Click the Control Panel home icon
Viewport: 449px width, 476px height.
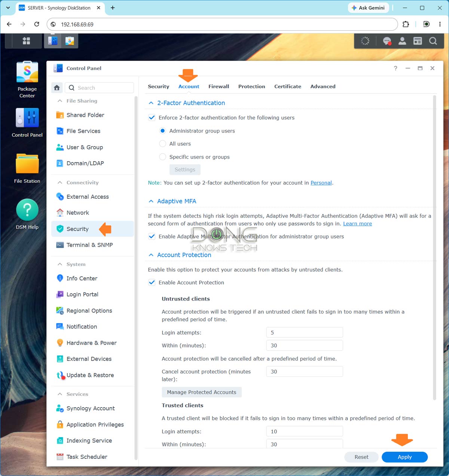coord(57,88)
